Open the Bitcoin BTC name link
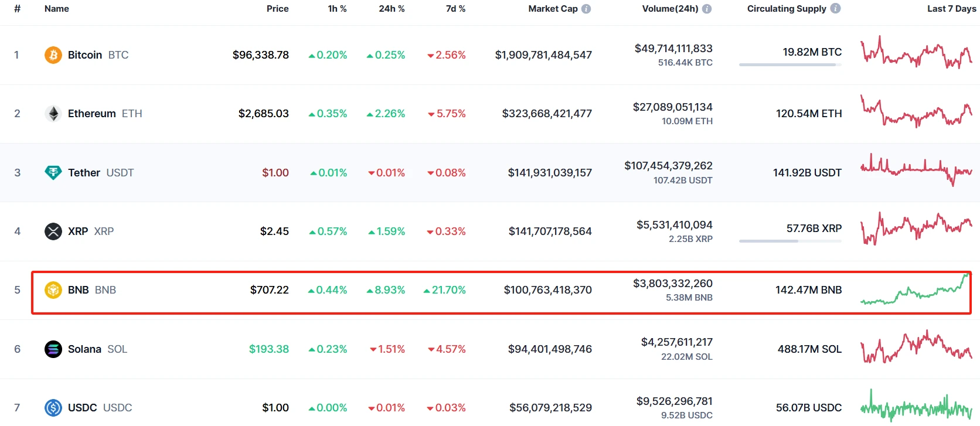The width and height of the screenshot is (980, 426). click(98, 55)
